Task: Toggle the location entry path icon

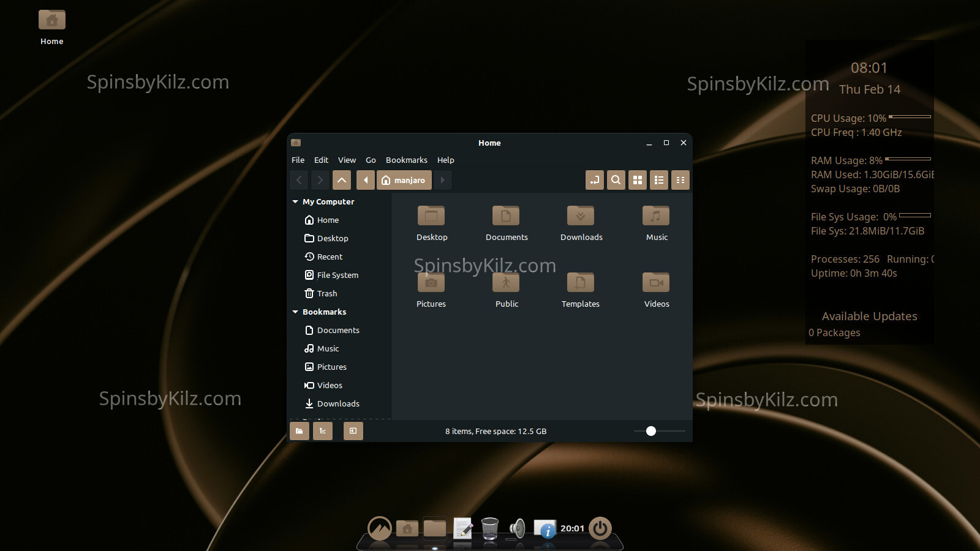Action: (594, 180)
